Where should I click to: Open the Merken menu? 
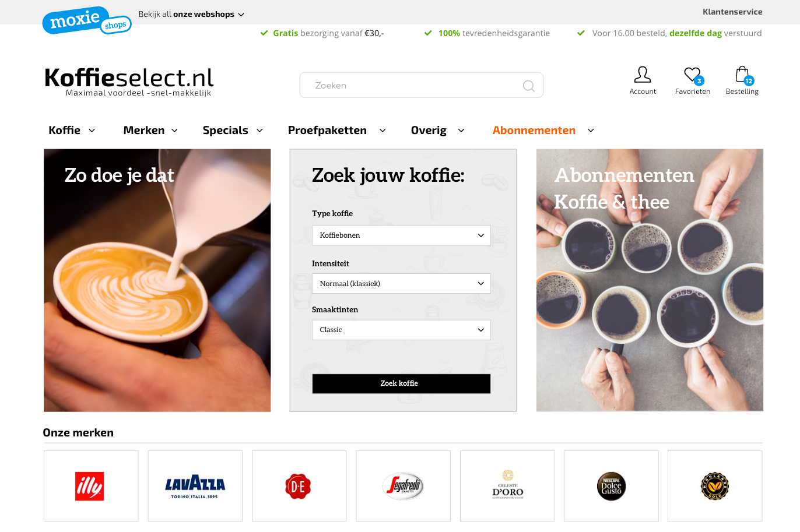tap(150, 131)
